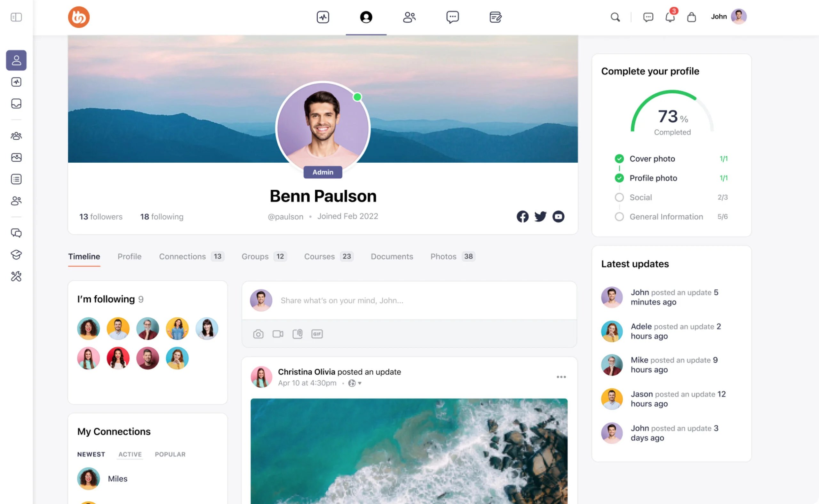Attach a photo with the camera icon
Image resolution: width=819 pixels, height=504 pixels.
[x=258, y=334]
